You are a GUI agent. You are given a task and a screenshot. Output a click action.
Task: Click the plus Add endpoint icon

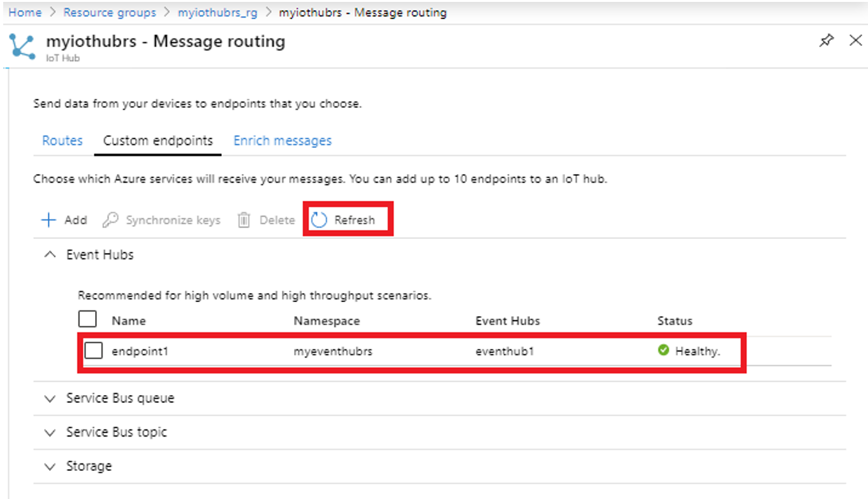(x=48, y=220)
